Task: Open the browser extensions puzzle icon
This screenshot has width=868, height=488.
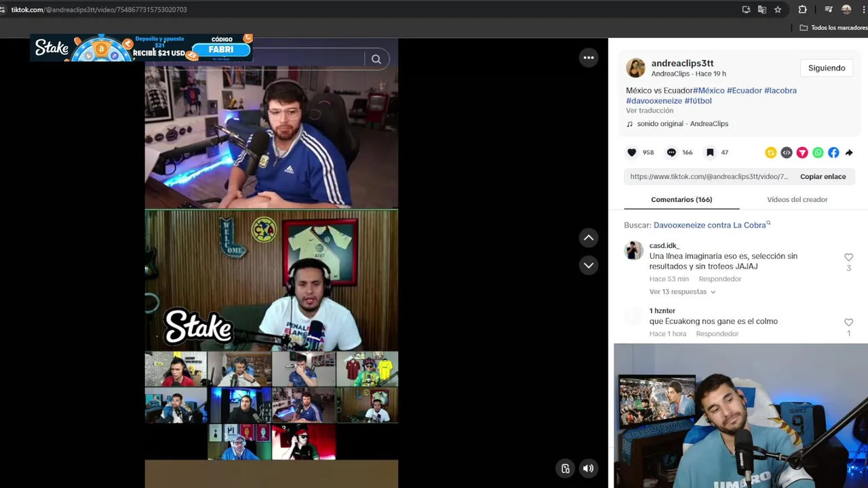Action: (802, 9)
